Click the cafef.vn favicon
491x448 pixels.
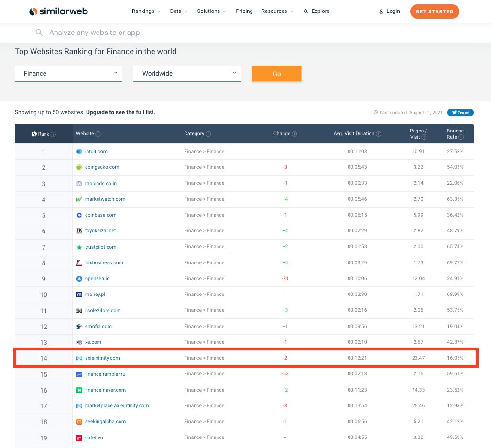[x=79, y=437]
